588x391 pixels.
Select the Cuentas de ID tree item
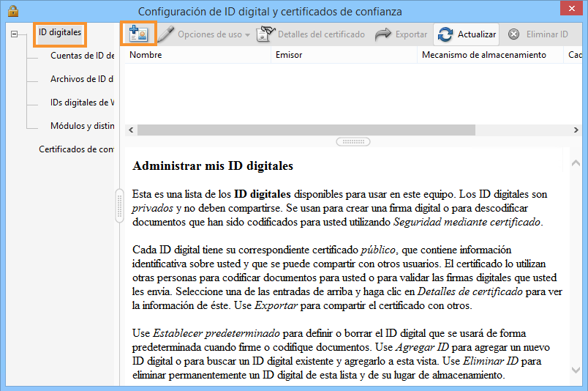[x=82, y=56]
